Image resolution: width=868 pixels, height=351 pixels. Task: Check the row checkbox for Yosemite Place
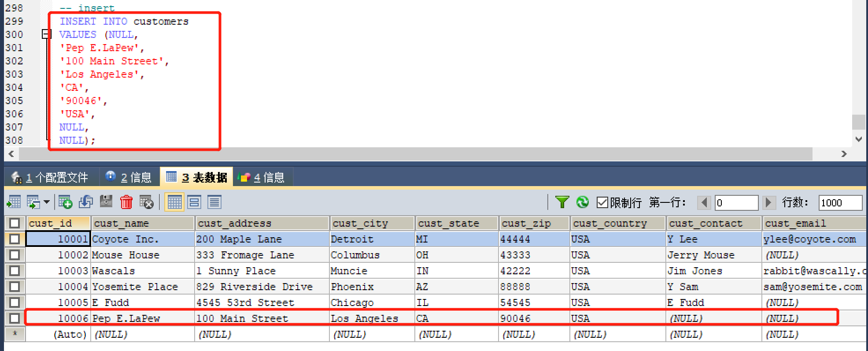[15, 287]
